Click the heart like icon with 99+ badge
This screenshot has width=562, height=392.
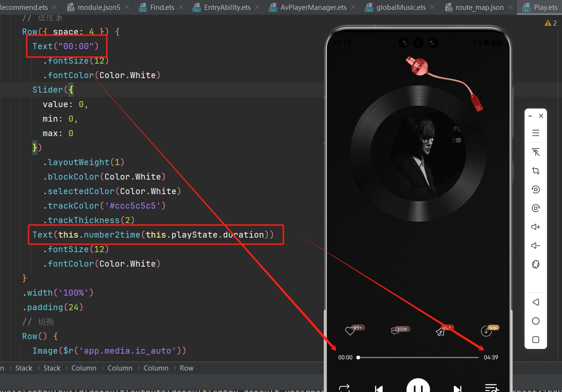[350, 331]
